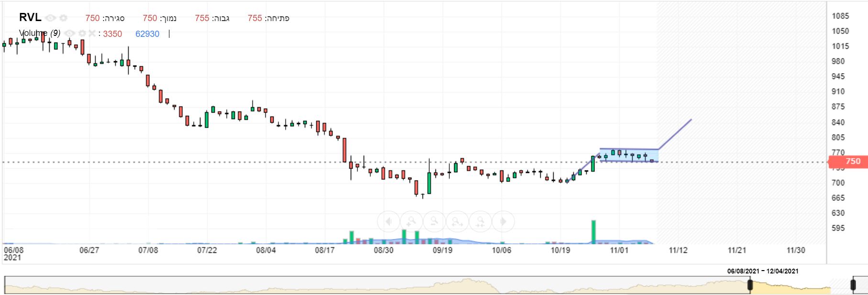Click the 1050 price axis label
Screen dimensions: 868x295
coord(840,31)
